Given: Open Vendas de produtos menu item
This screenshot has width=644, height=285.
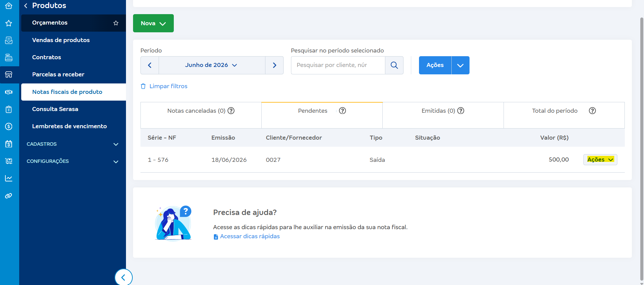Looking at the screenshot, I should point(73,40).
